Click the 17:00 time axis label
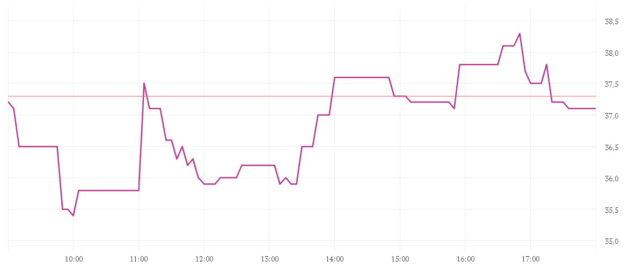This screenshot has width=644, height=268. click(531, 259)
